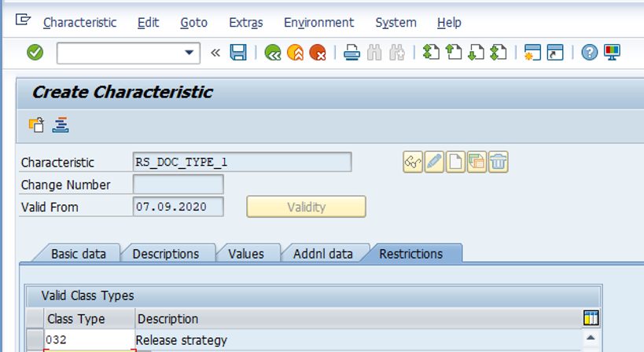The image size is (644, 352).
Task: Collapse the command field with the double chevron
Action: [x=215, y=53]
